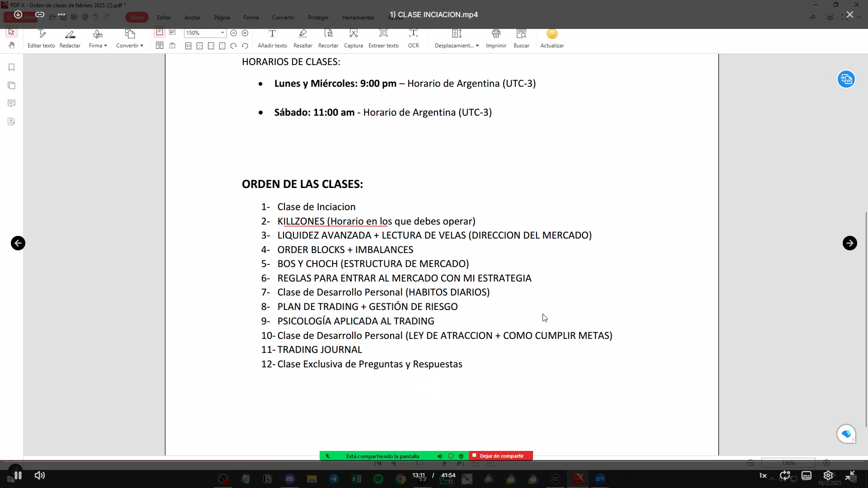
Task: Pause the video playback
Action: tap(18, 475)
